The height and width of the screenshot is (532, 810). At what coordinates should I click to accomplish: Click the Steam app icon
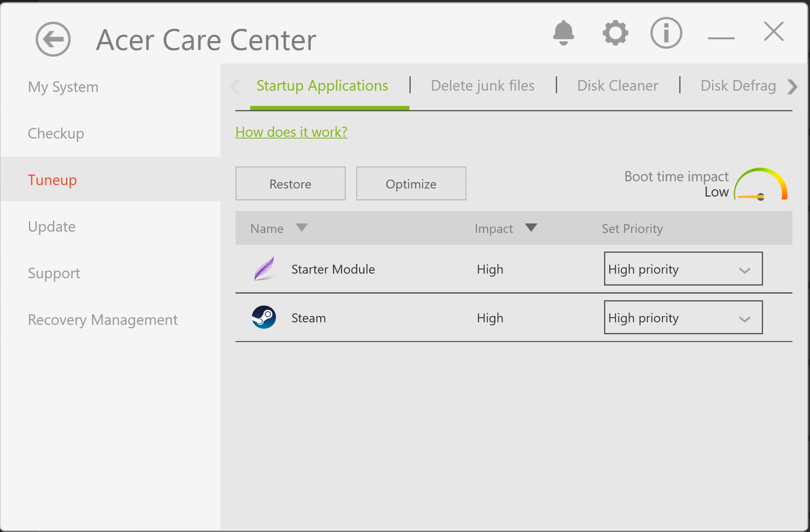click(264, 317)
